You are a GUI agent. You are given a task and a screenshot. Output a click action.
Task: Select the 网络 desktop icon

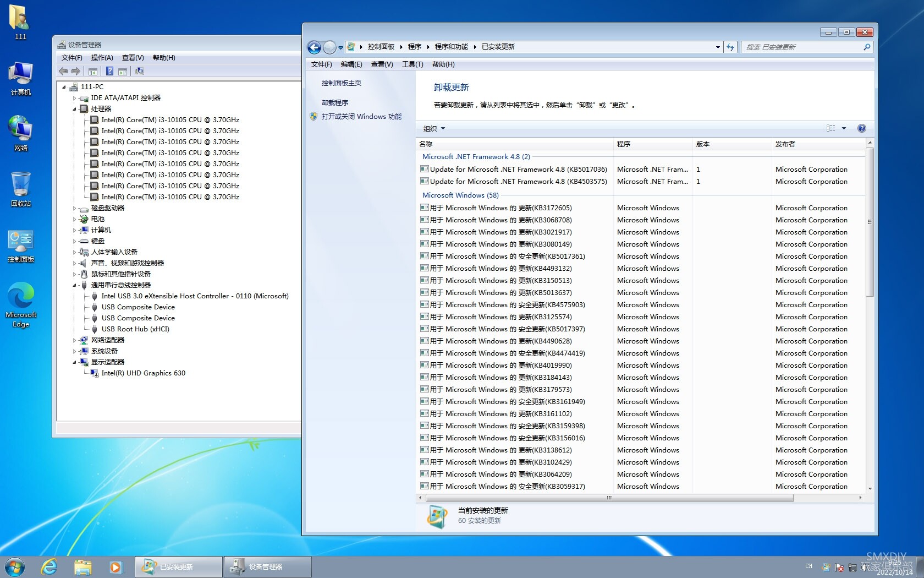click(20, 134)
